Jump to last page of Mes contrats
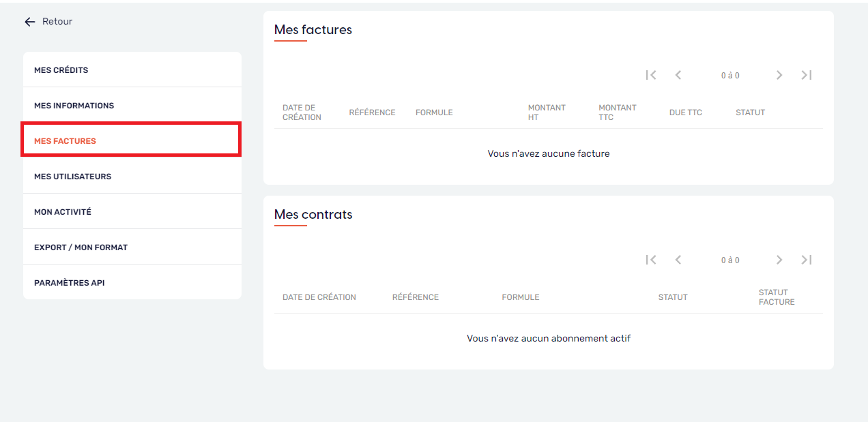The width and height of the screenshot is (868, 422). [807, 260]
